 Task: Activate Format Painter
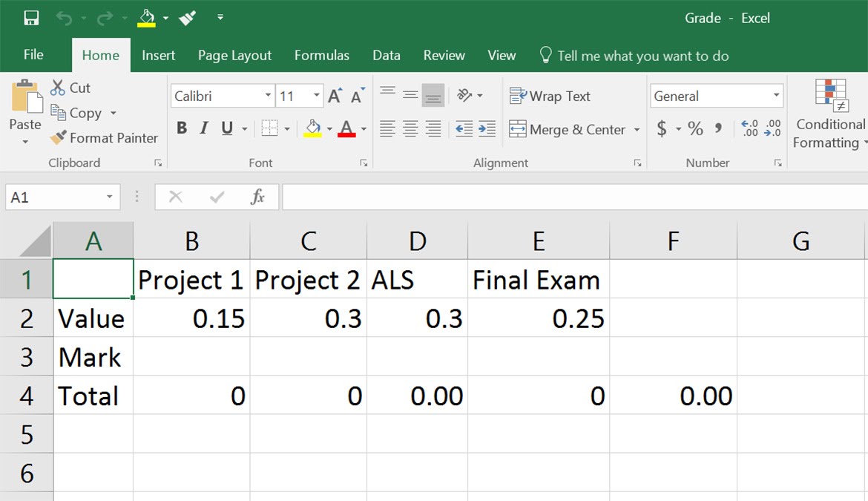tap(104, 138)
